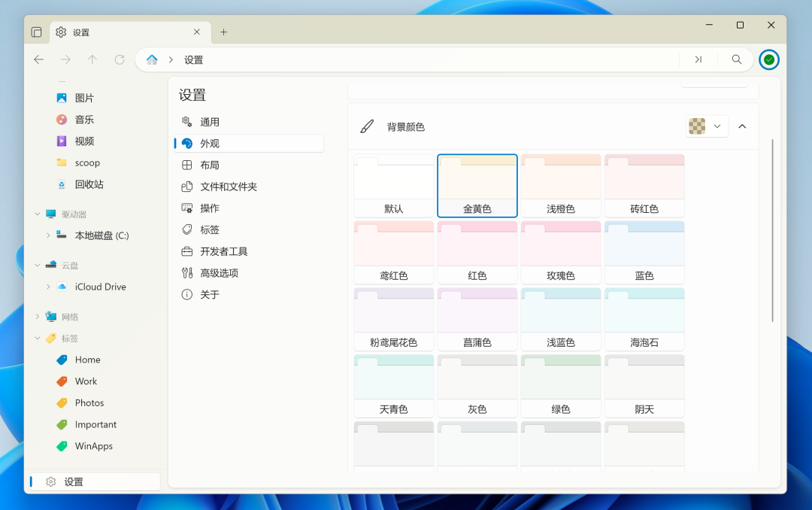The width and height of the screenshot is (812, 510).
Task: Expand 本地磁盘 (C:) tree node
Action: click(48, 235)
